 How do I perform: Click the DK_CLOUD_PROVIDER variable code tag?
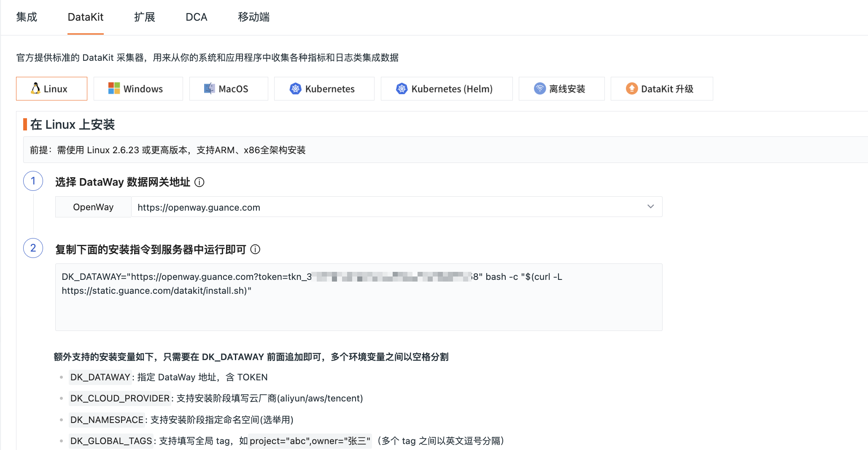(x=120, y=398)
